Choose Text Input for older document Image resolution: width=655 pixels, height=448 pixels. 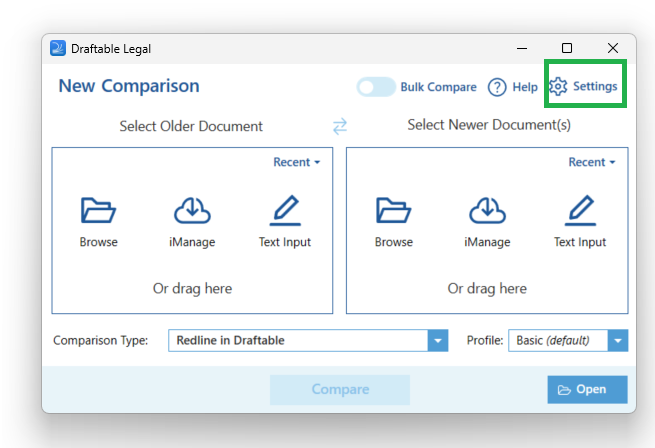pyautogui.click(x=285, y=210)
